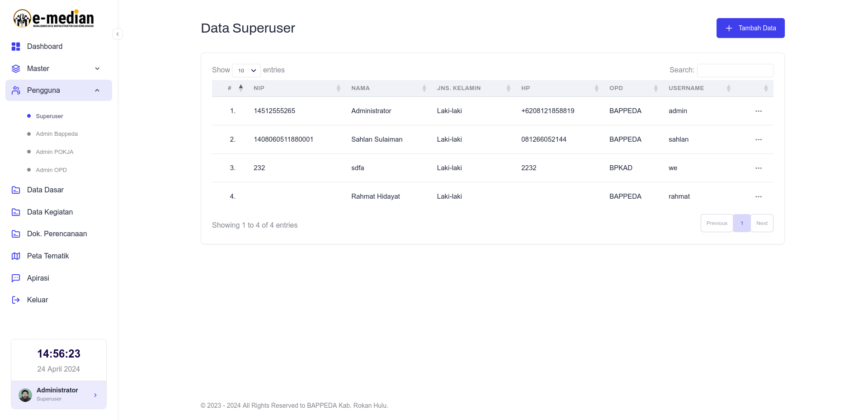
Task: Select Admin POKJA submenu item
Action: [x=55, y=152]
